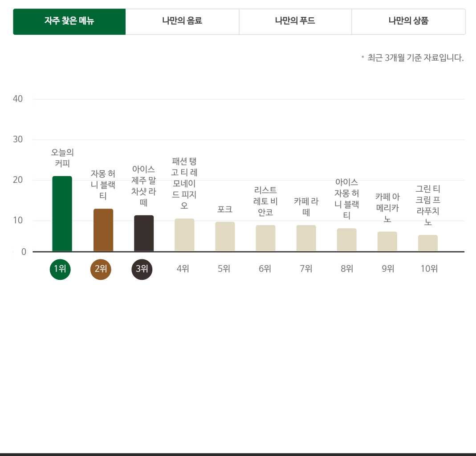476x456 pixels.
Task: Click the 오늘의 커피 label text
Action: (x=62, y=158)
